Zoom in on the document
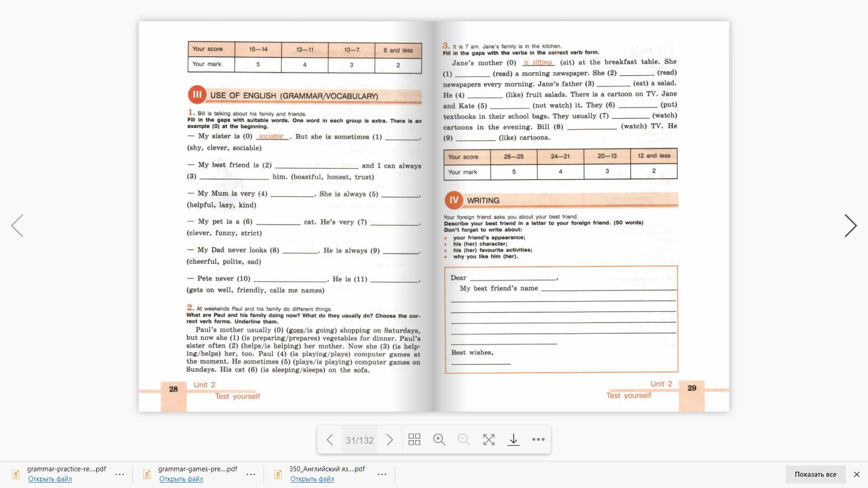This screenshot has height=488, width=868. [x=439, y=440]
